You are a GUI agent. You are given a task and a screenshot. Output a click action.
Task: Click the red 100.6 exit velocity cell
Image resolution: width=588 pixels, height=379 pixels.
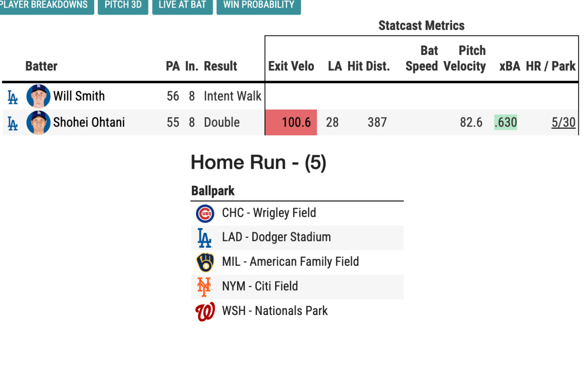pos(291,122)
